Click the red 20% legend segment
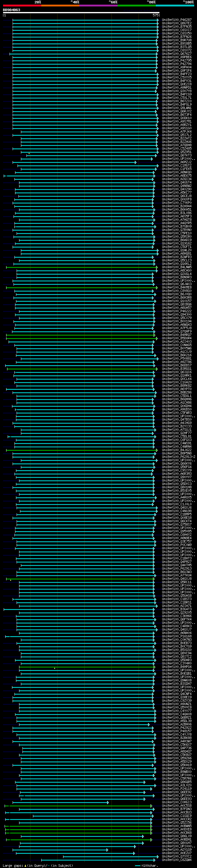The height and width of the screenshot is (868, 197). (x=22, y=6)
